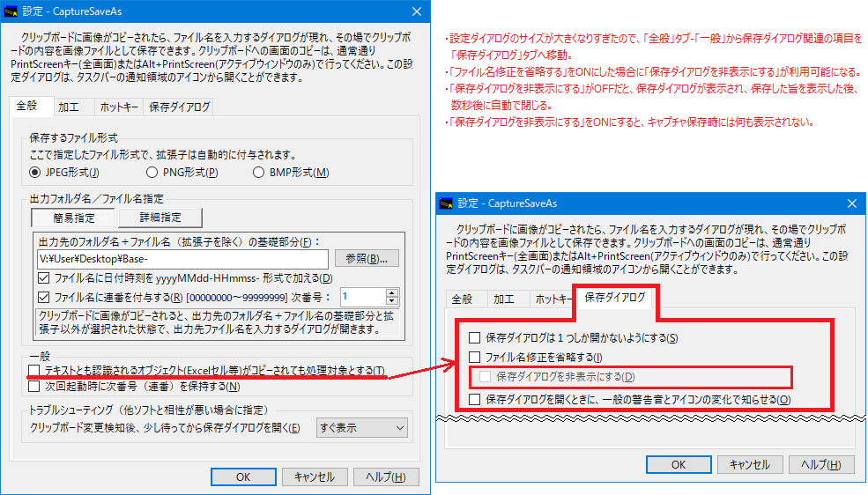The height and width of the screenshot is (495, 868).
Task: Click OK in the right window
Action: [x=679, y=464]
